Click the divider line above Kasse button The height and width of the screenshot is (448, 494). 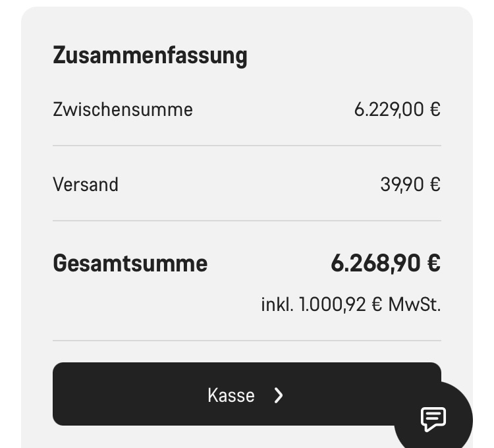coord(247,341)
